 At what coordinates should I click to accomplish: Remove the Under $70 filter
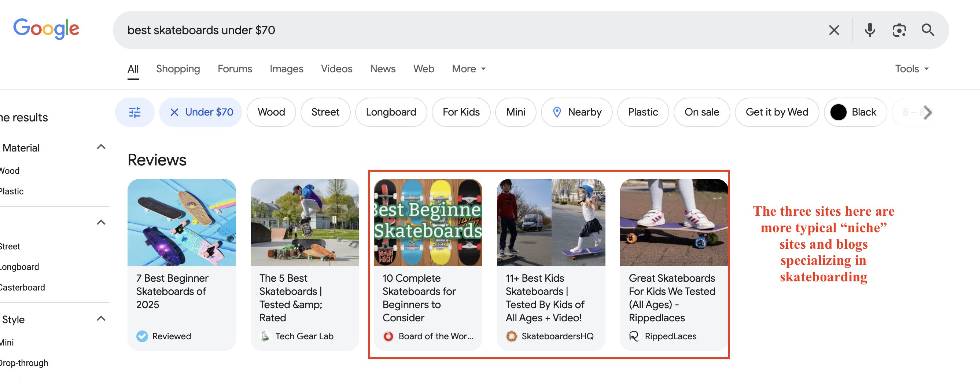coord(174,112)
